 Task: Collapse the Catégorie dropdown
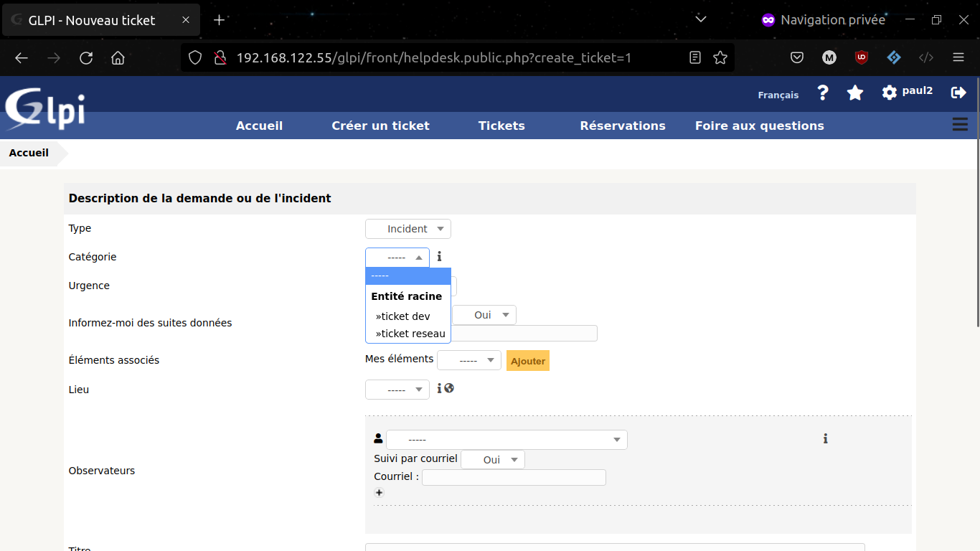pyautogui.click(x=397, y=258)
